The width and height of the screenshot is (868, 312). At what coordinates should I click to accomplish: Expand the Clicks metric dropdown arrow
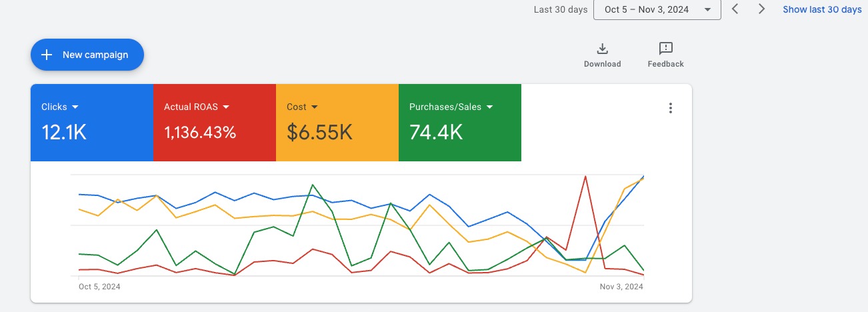pos(75,107)
